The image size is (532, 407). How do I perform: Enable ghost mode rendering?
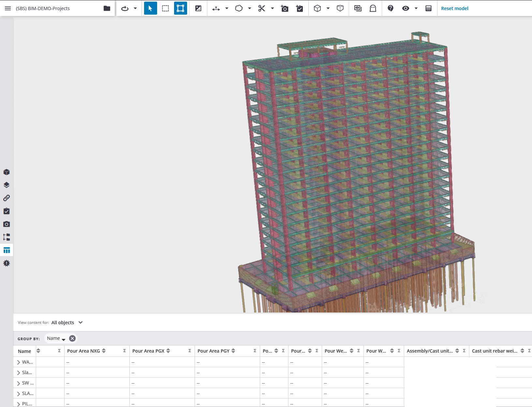coord(372,8)
